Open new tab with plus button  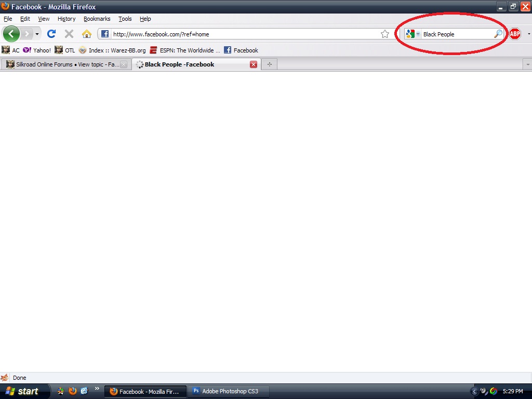click(x=269, y=64)
